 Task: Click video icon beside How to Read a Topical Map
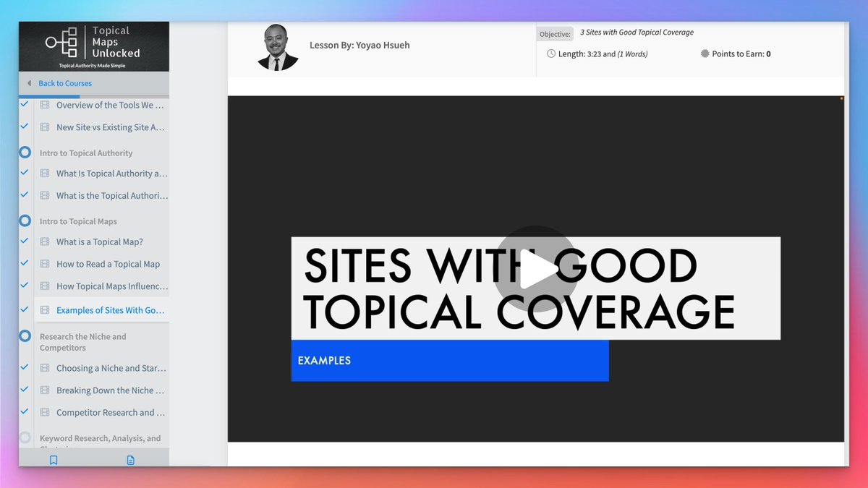point(45,265)
